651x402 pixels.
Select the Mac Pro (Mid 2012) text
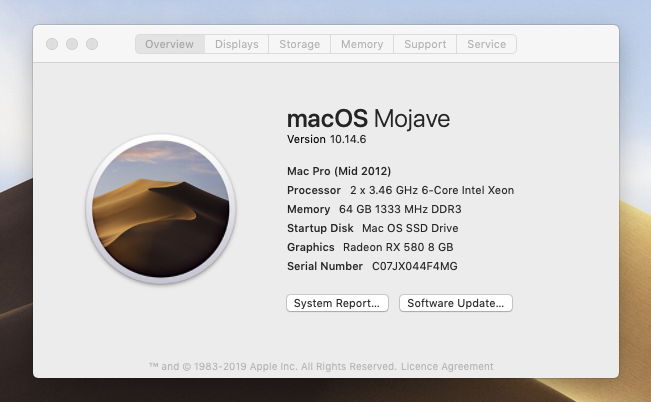(339, 171)
